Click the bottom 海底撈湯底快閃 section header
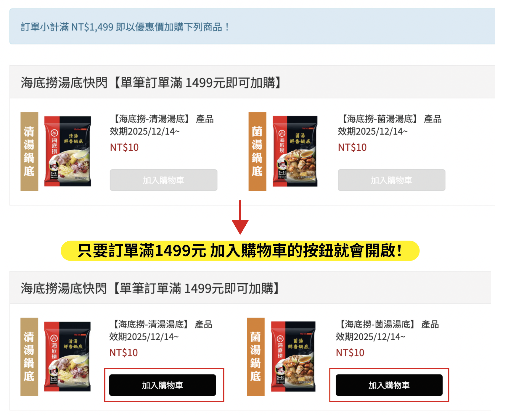Screen dimensions: 508x420 click(250, 287)
